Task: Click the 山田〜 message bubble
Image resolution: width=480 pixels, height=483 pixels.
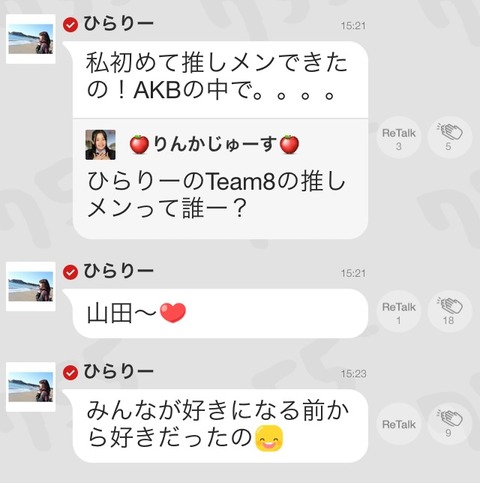Action: (220, 313)
